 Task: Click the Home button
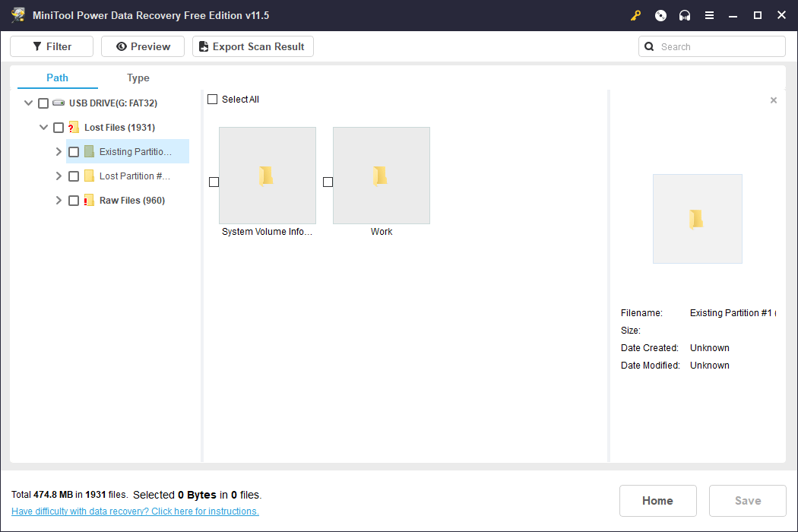657,500
